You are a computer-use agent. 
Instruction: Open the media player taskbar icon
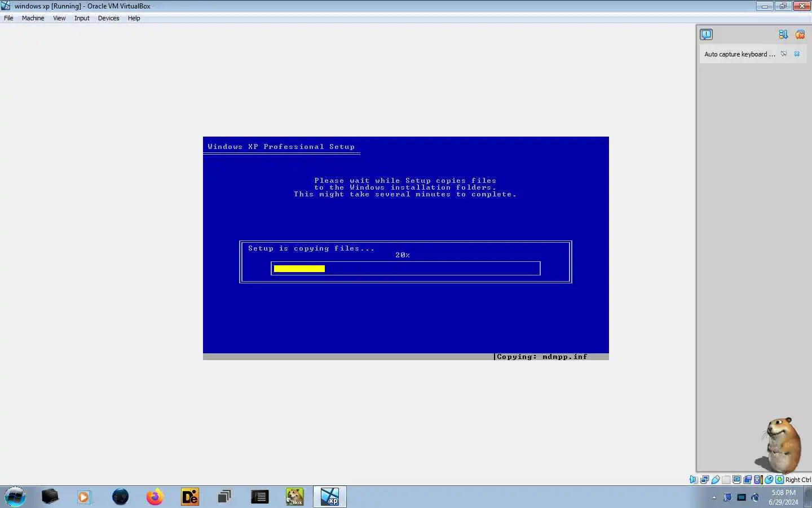click(x=84, y=497)
